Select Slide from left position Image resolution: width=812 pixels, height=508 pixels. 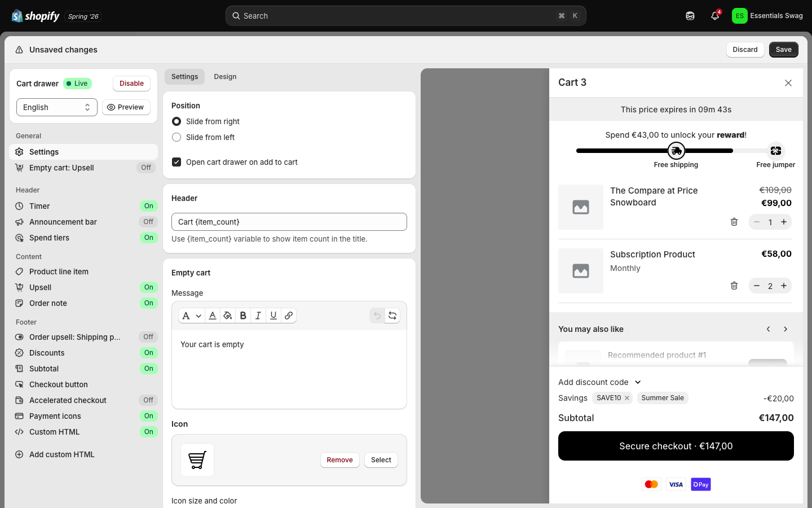[176, 137]
